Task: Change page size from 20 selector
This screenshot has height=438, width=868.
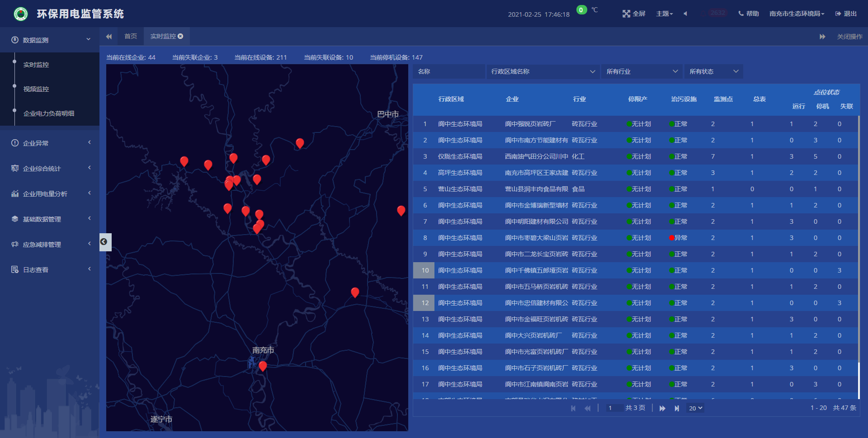Action: [x=695, y=408]
